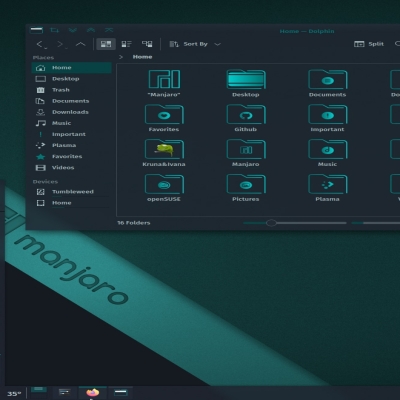Screen dimensions: 400x400
Task: Open the Dolphin window menu icon
Action: (x=36, y=31)
